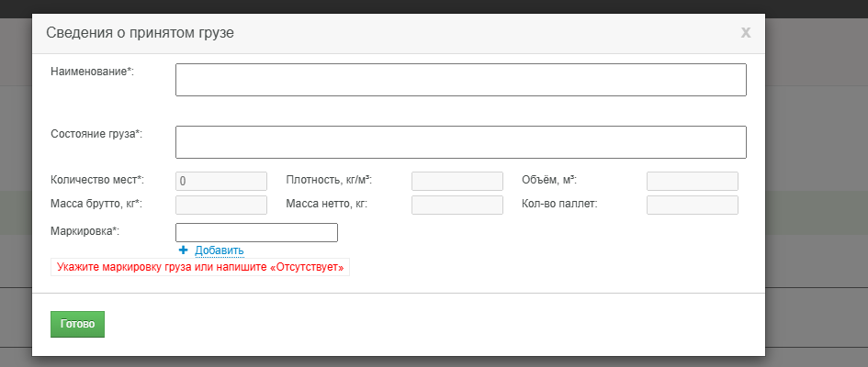Image resolution: width=868 pixels, height=367 pixels.
Task: Select the Масса нетто, кг field
Action: (x=457, y=205)
